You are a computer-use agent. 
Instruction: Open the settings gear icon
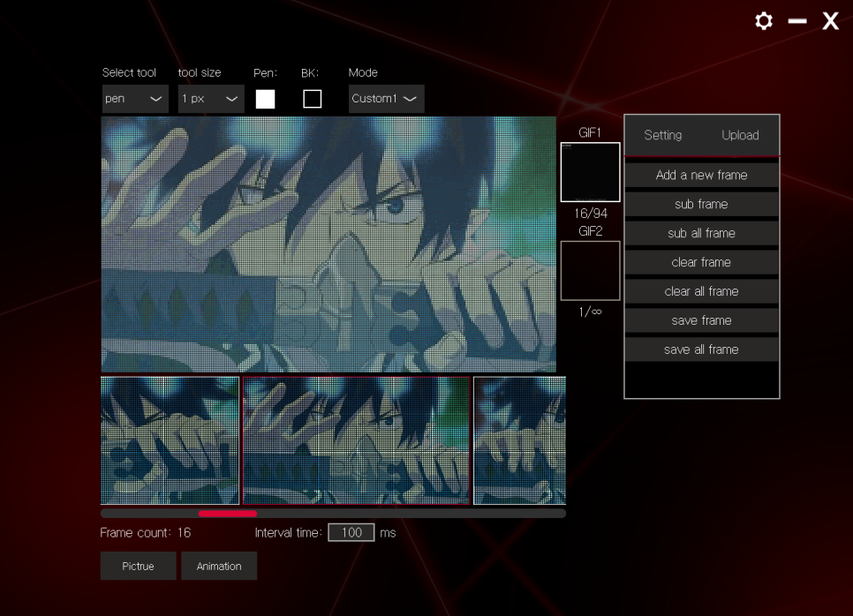[x=764, y=21]
